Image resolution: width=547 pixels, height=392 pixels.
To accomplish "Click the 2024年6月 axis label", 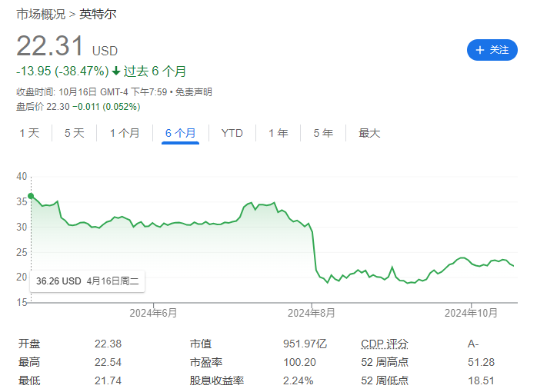I will 153,313.
